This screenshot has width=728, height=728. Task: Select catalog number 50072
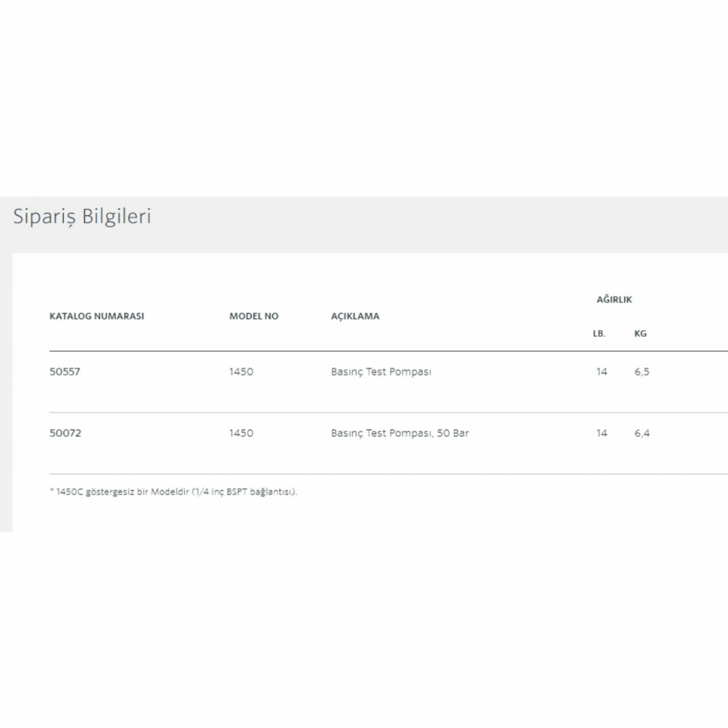[64, 433]
